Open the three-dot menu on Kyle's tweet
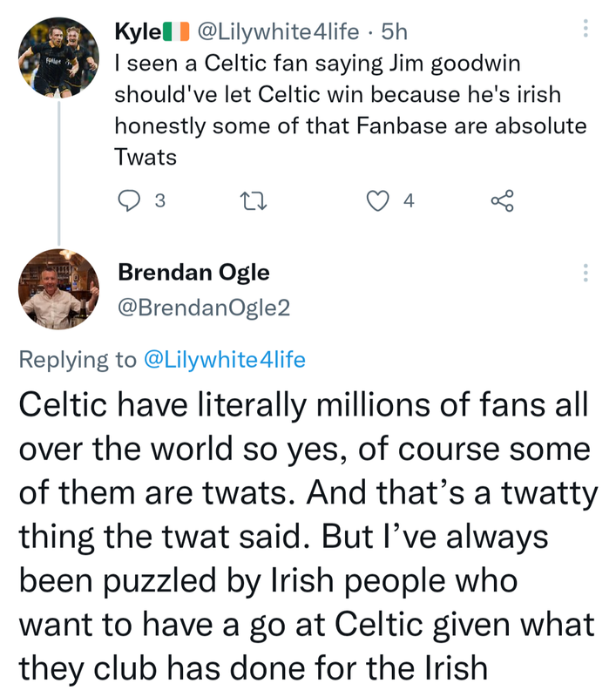This screenshot has height=697, width=616. coord(586,29)
